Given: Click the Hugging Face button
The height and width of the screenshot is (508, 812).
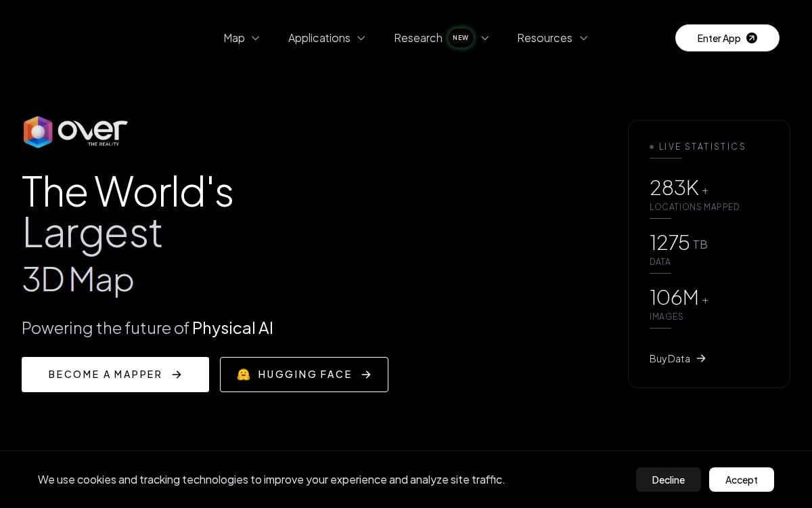Looking at the screenshot, I should coord(304,375).
